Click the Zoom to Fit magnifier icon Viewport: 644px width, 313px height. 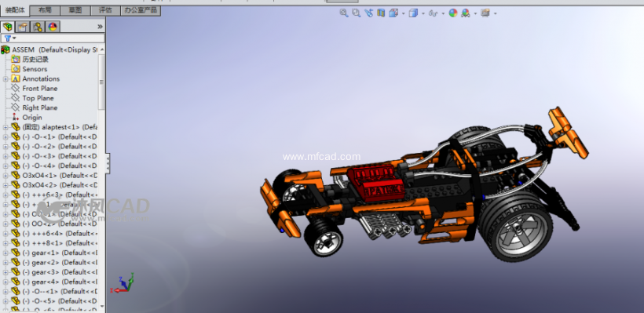coord(344,13)
